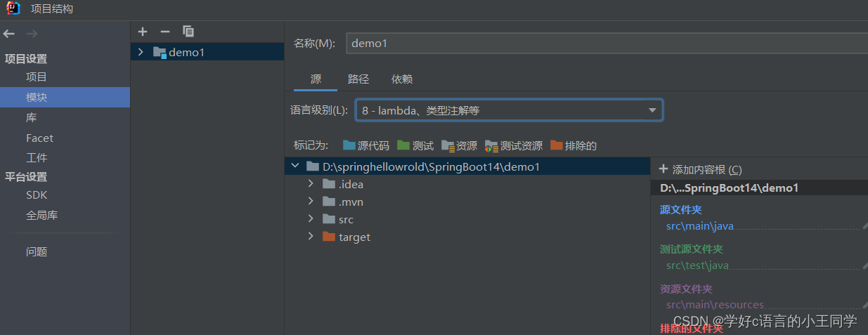
Task: Click the 资源文件夹 heading
Action: pos(686,289)
